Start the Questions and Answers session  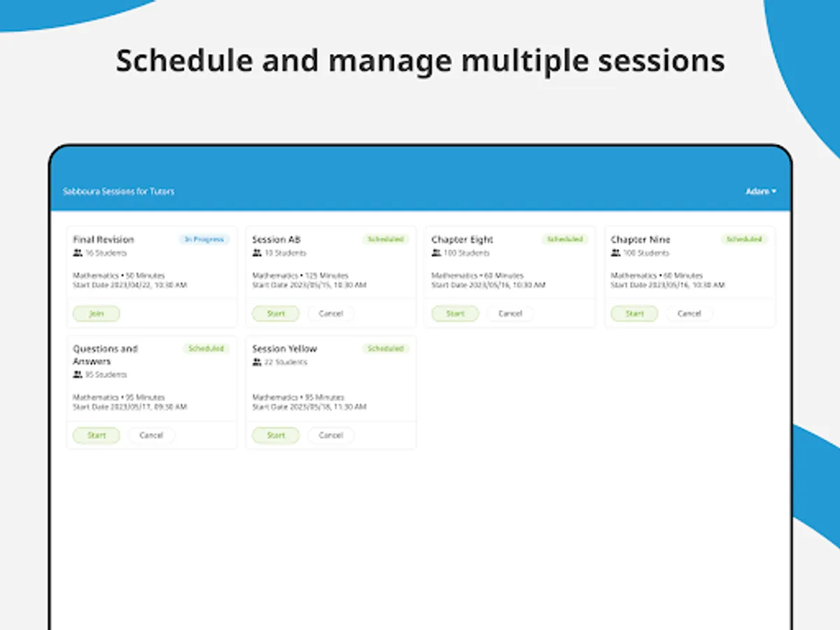(x=97, y=435)
